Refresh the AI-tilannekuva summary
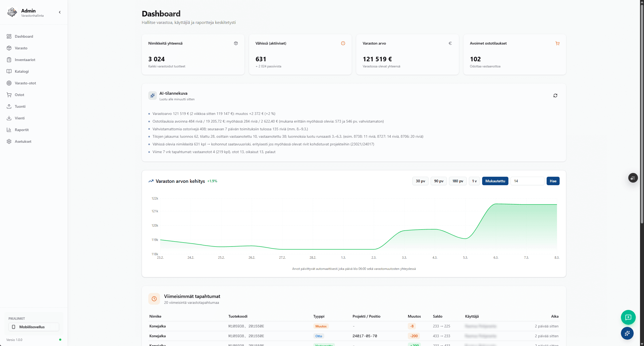The height and width of the screenshot is (346, 644). click(x=555, y=96)
